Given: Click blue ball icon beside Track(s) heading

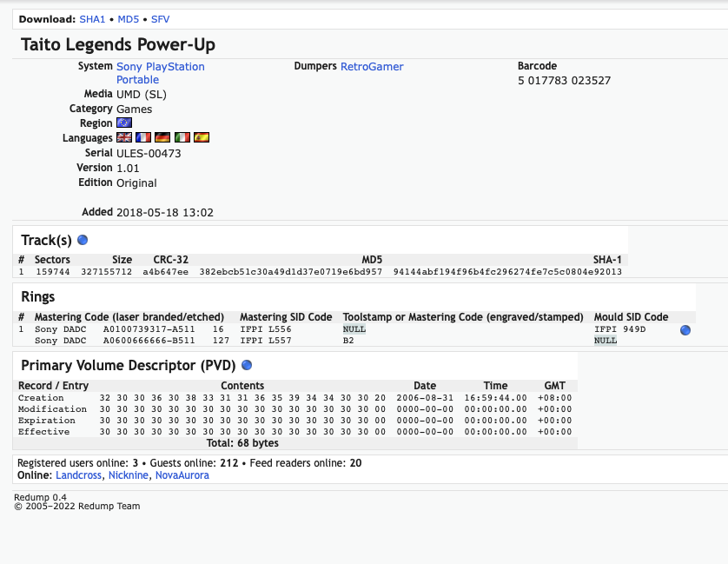Looking at the screenshot, I should pyautogui.click(x=83, y=240).
